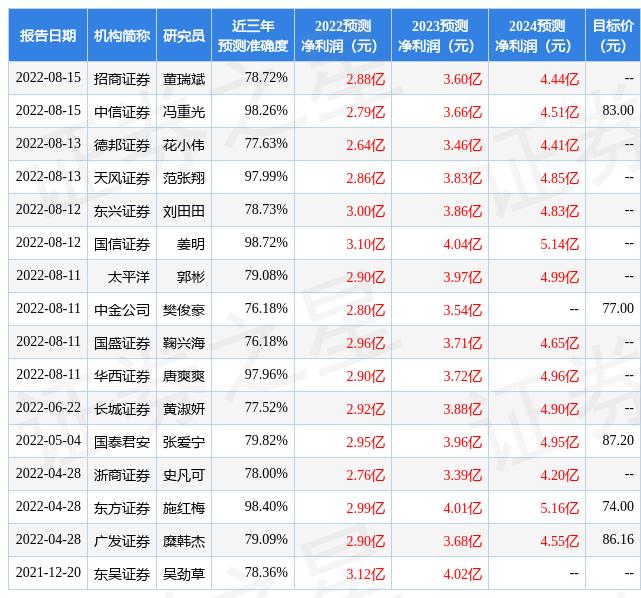Click researcher name 张爱宁

[184, 442]
